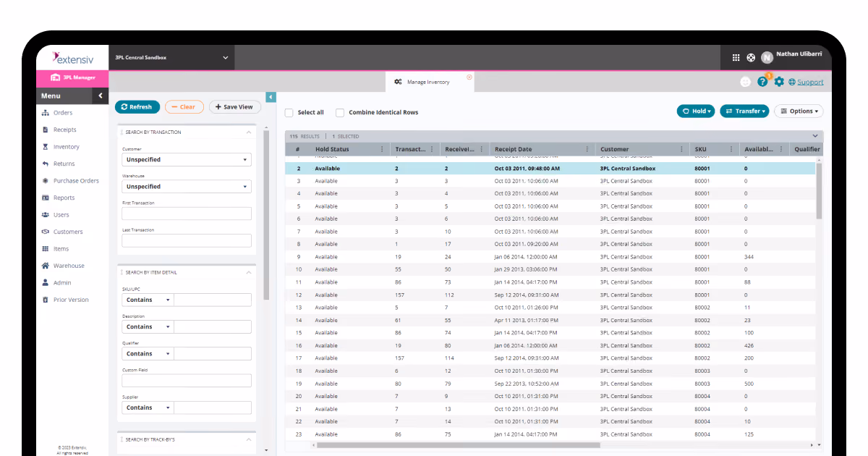Open the Prior Version trash icon
868x456 pixels.
coord(46,300)
